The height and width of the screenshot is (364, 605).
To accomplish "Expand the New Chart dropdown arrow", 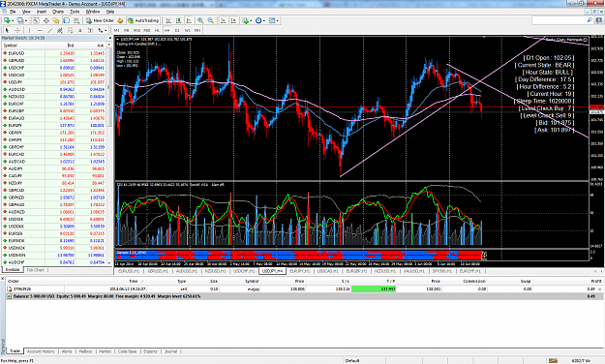I will pyautogui.click(x=13, y=21).
